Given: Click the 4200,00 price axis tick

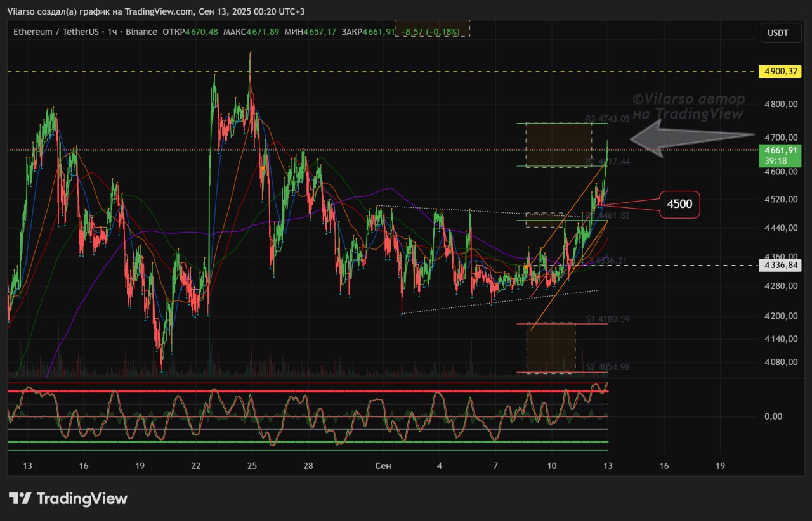Looking at the screenshot, I should click(x=780, y=316).
